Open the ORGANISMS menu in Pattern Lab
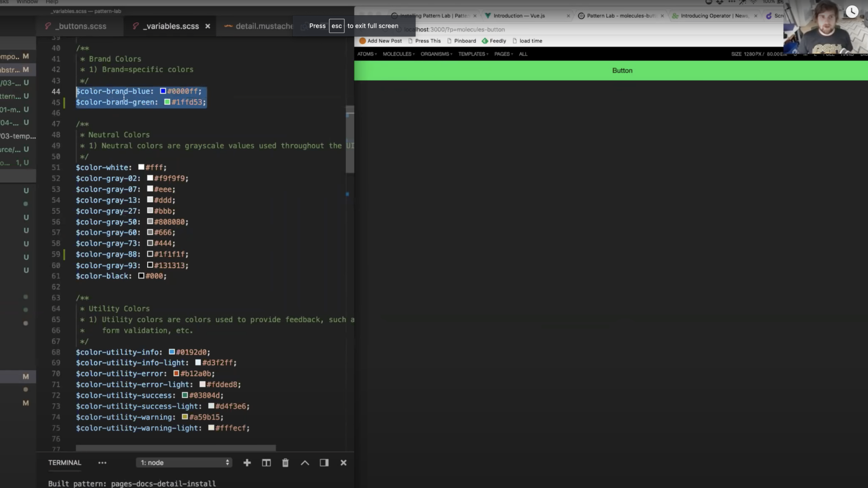868x488 pixels. point(436,54)
